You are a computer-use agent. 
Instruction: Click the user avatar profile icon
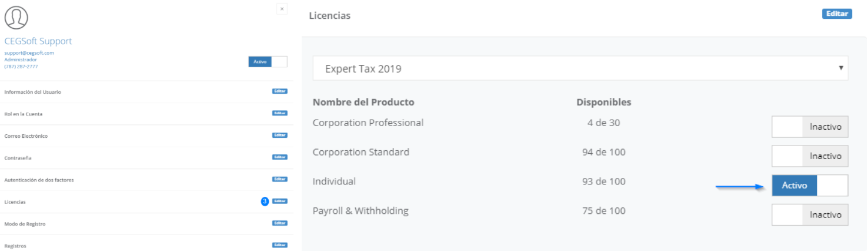tap(17, 18)
